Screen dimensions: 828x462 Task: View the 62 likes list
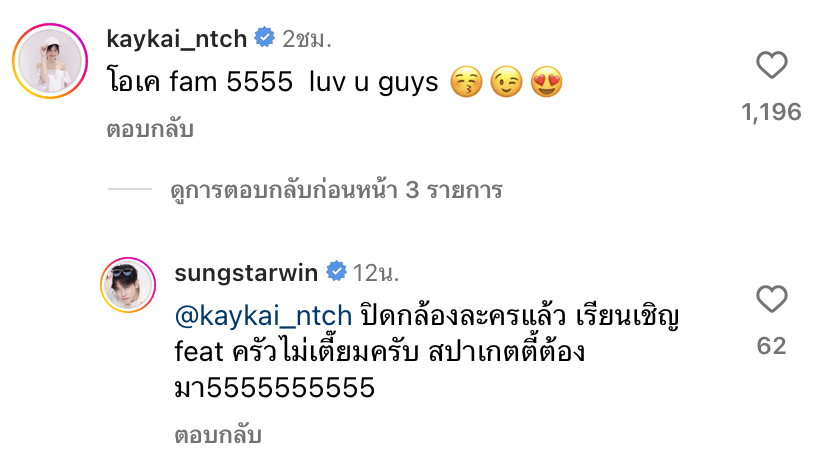[771, 346]
